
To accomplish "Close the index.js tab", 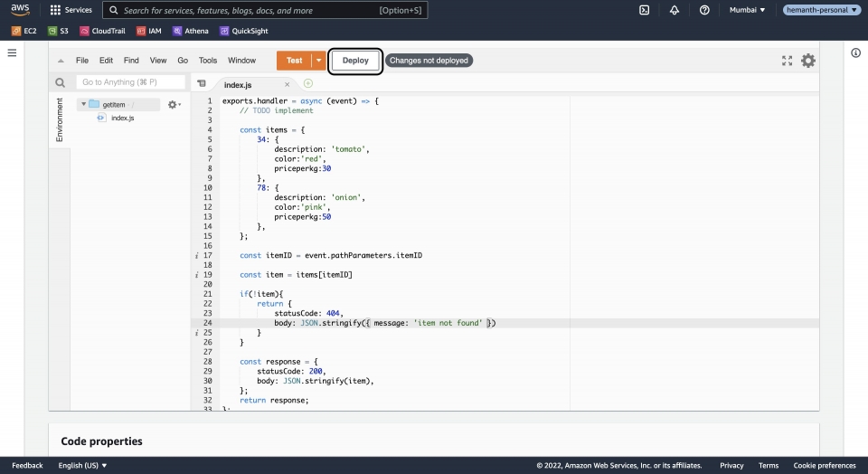I will 287,84.
